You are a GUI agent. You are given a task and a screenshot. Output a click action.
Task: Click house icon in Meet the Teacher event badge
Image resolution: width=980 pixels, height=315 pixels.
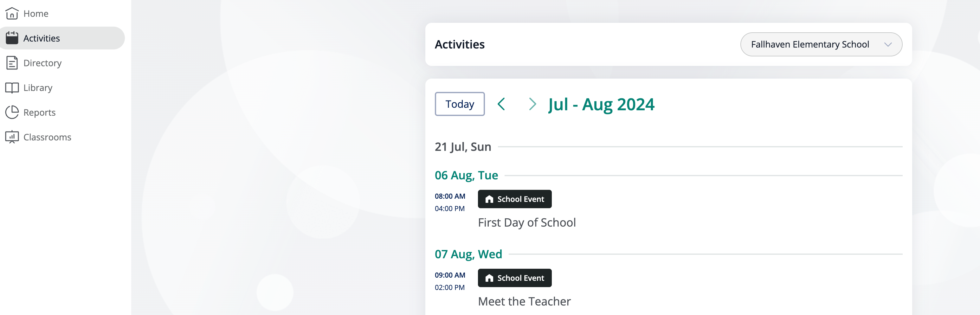pyautogui.click(x=489, y=278)
